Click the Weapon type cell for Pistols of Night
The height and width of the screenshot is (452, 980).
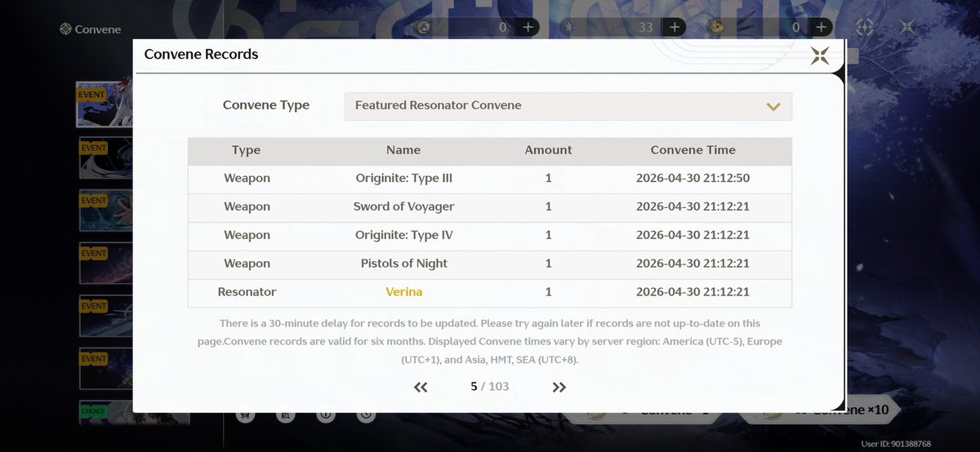[x=247, y=264]
